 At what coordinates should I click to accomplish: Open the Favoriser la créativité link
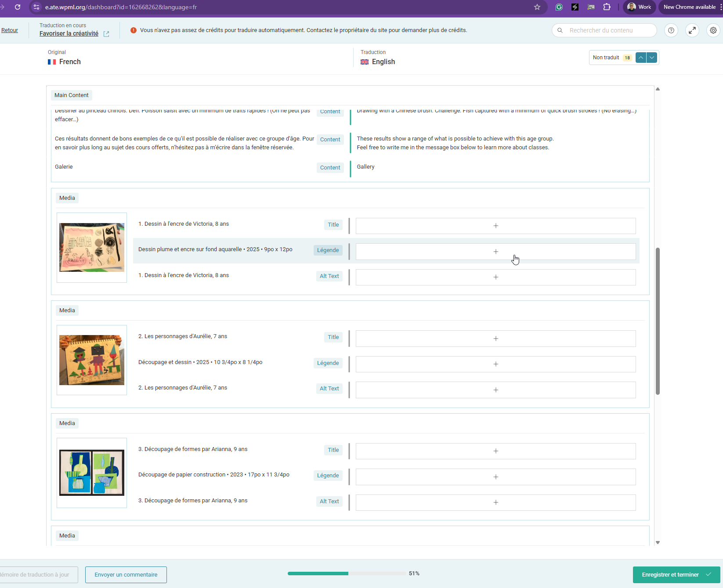[69, 33]
